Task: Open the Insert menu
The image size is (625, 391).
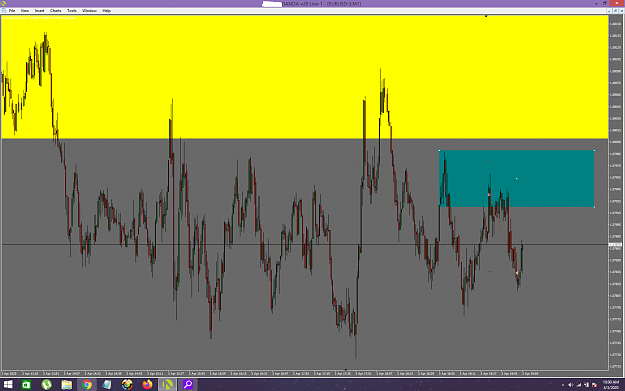Action: point(39,11)
